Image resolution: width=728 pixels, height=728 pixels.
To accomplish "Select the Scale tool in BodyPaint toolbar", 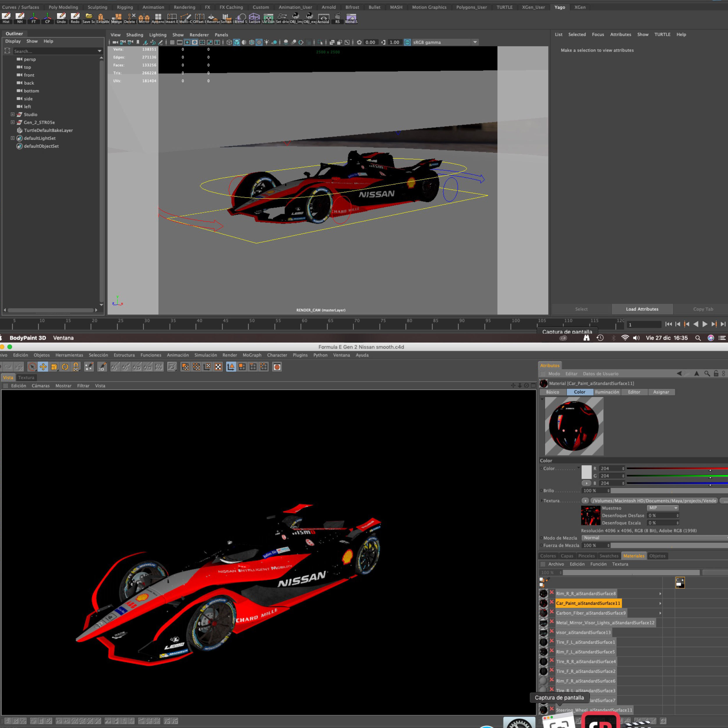I will 54,367.
